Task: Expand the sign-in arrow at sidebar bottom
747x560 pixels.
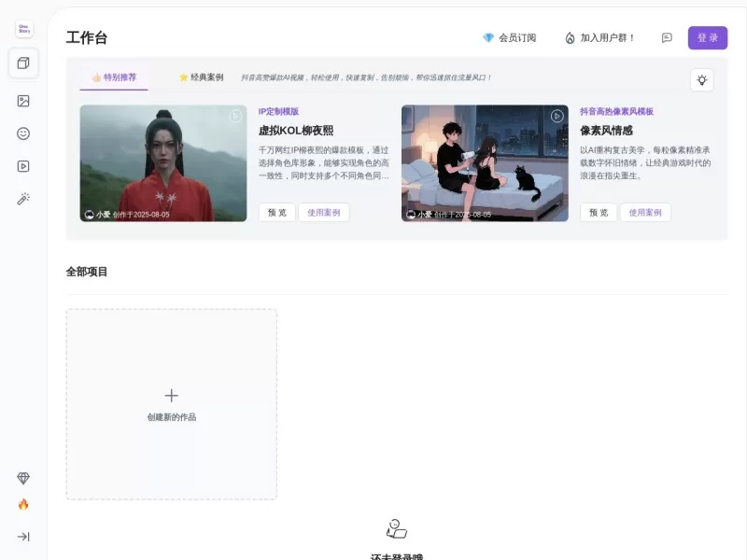Action: (x=22, y=536)
